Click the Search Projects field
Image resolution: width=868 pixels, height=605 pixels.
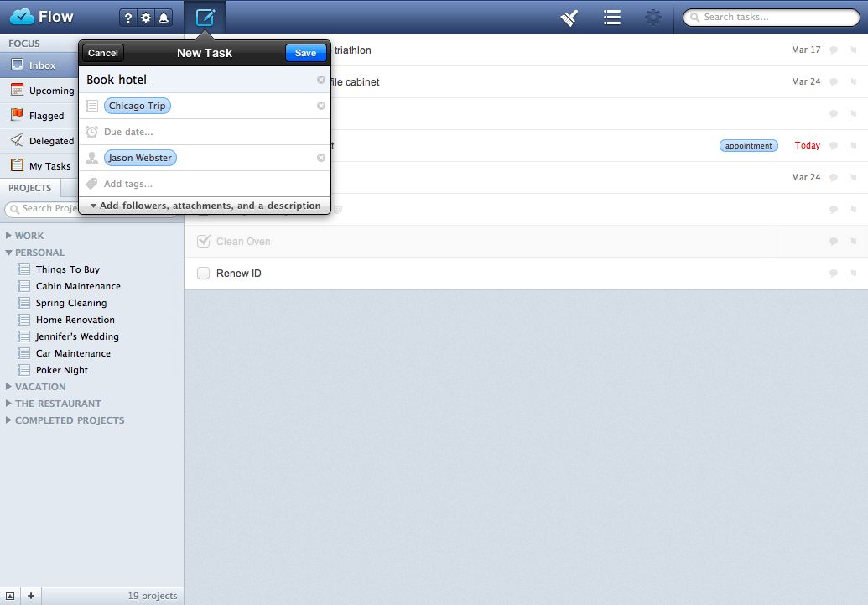point(42,209)
